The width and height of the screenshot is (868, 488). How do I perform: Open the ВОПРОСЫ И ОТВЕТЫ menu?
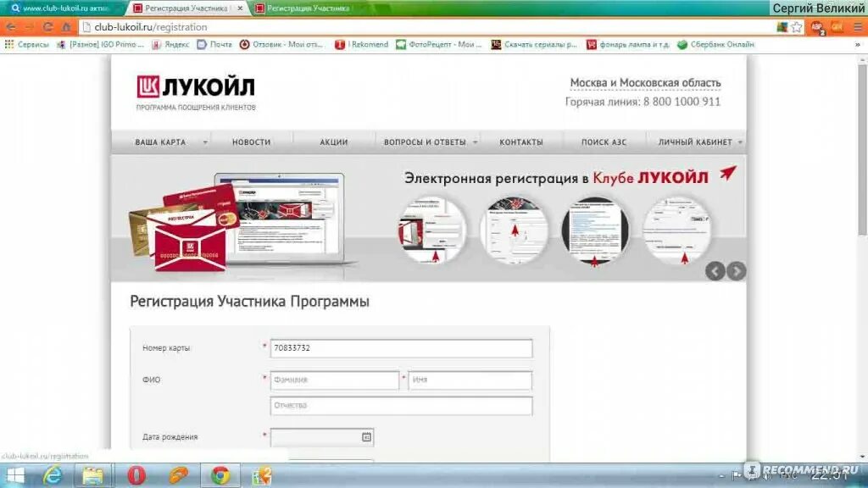[426, 142]
